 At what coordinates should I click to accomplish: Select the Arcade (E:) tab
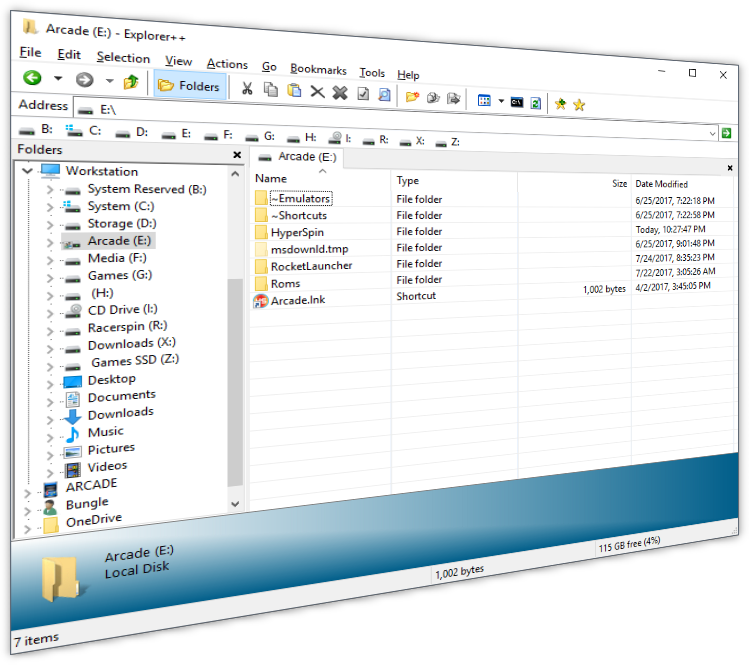298,157
